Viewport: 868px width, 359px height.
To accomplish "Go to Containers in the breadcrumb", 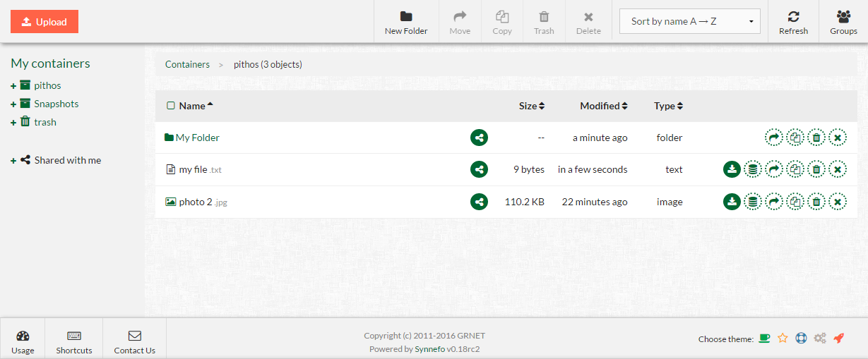I will point(187,64).
